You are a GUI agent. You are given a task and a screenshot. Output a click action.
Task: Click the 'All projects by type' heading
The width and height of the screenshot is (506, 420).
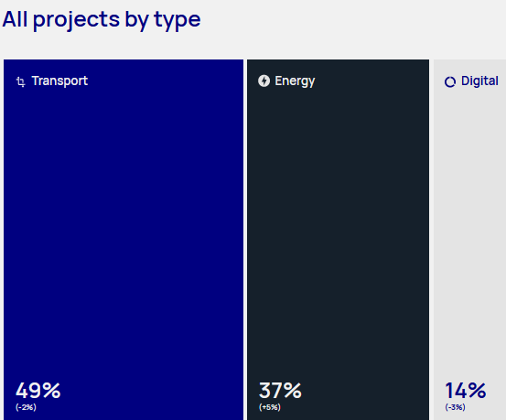coord(102,20)
